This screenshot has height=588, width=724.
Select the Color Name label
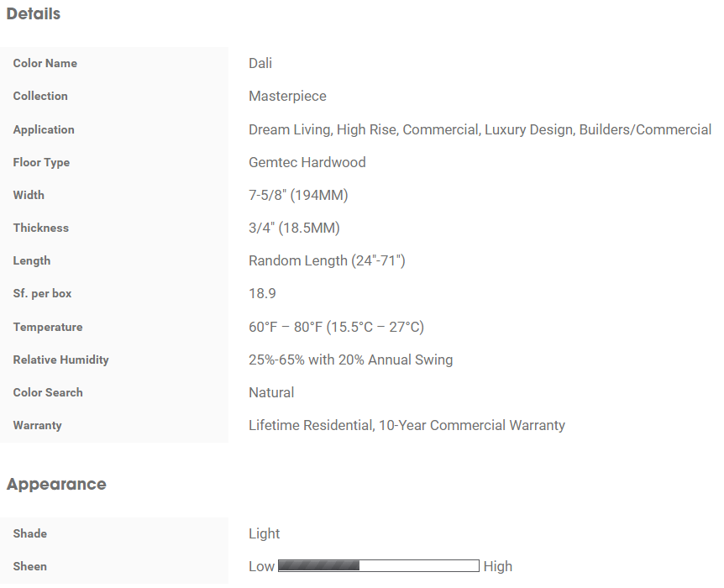[45, 63]
